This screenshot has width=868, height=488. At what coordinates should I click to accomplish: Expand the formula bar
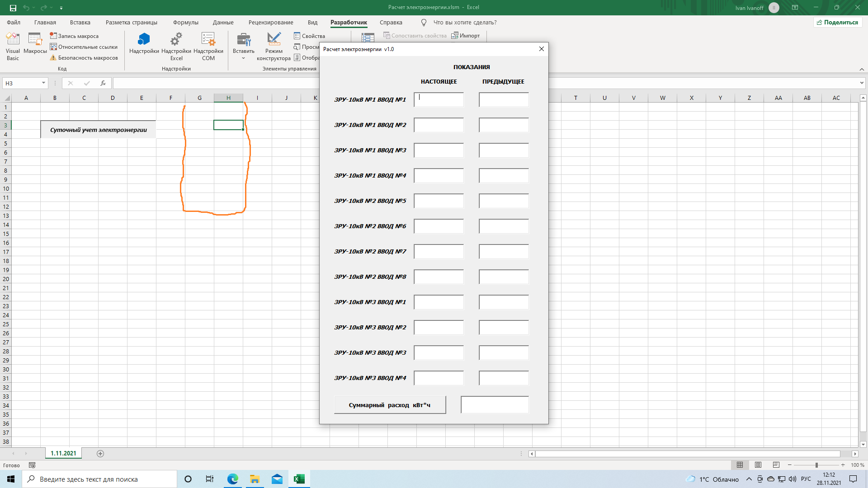tap(862, 83)
